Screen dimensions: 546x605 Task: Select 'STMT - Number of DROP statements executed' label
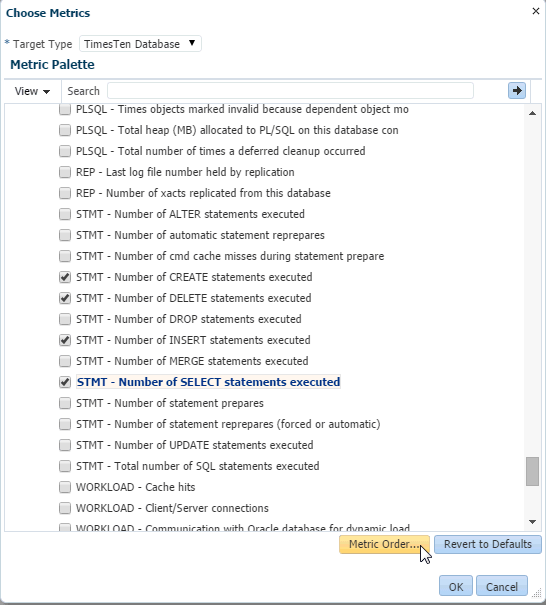coord(189,319)
